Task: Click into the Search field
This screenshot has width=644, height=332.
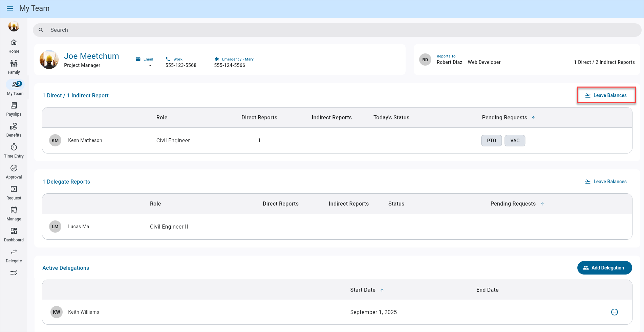Action: tap(337, 30)
